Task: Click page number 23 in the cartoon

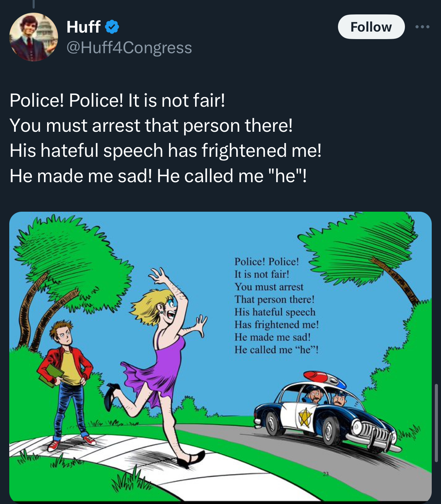Action: tap(326, 474)
